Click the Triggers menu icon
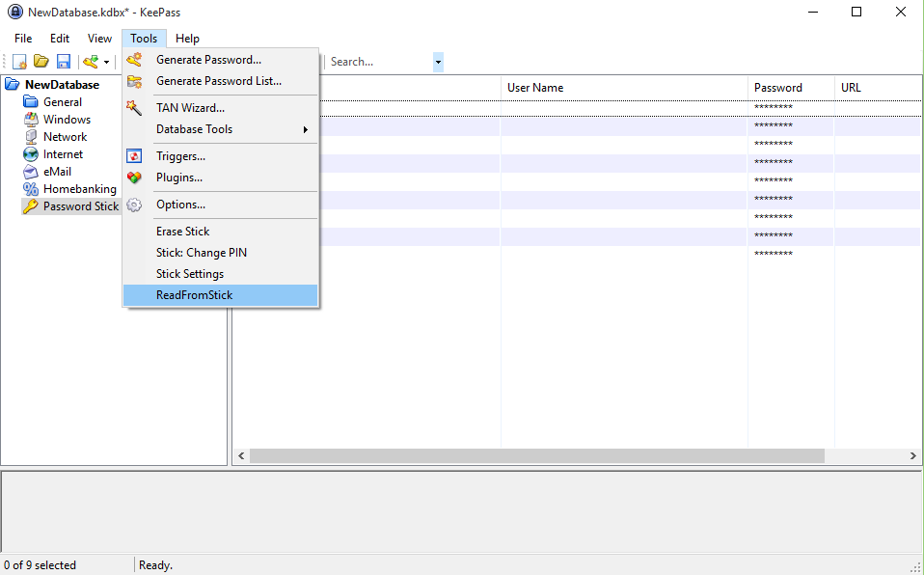This screenshot has height=575, width=924. pos(134,156)
